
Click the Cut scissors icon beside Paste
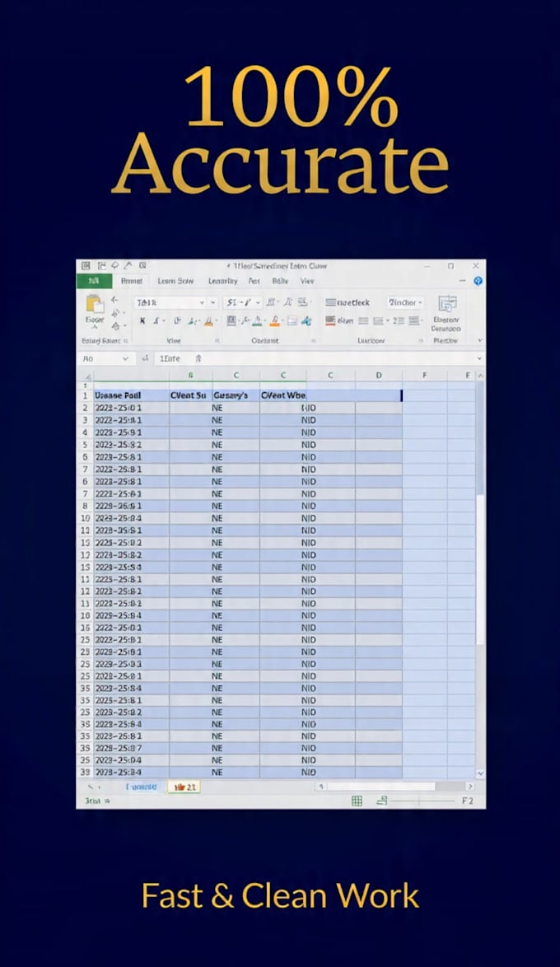(114, 301)
